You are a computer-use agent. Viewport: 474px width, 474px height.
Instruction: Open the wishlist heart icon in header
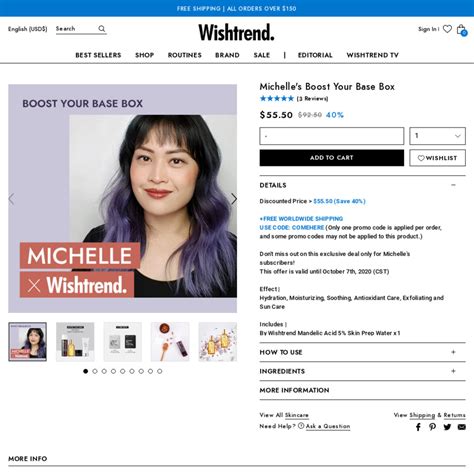pyautogui.click(x=447, y=29)
